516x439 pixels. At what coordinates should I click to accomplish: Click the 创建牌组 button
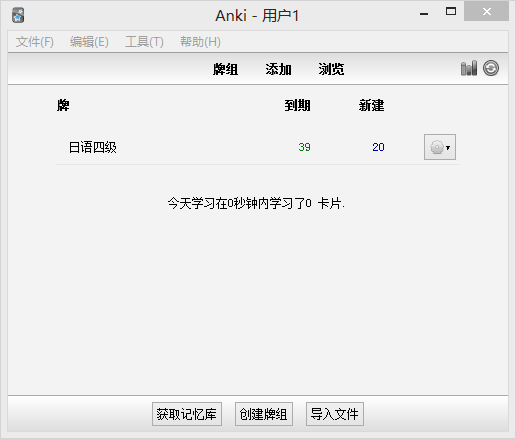click(264, 414)
